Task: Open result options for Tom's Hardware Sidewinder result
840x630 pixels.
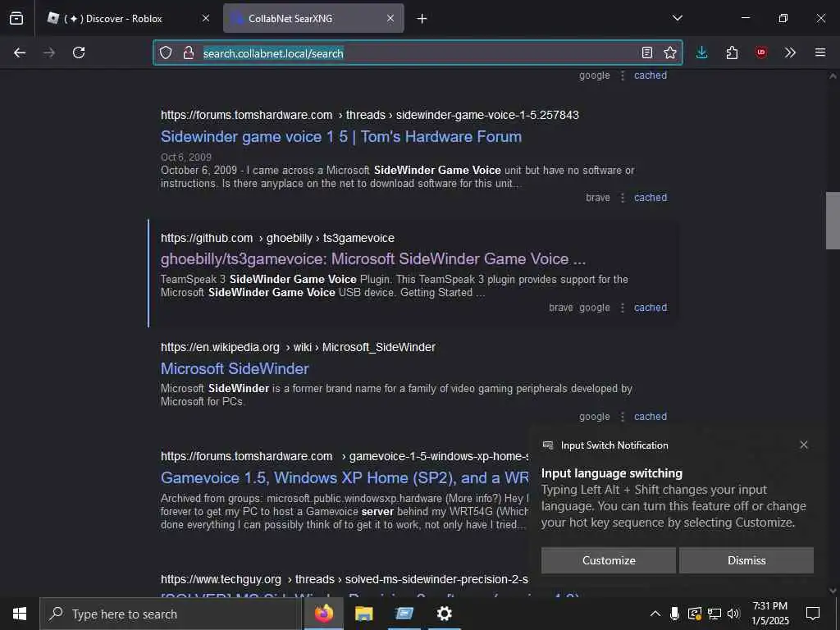Action: tap(623, 198)
